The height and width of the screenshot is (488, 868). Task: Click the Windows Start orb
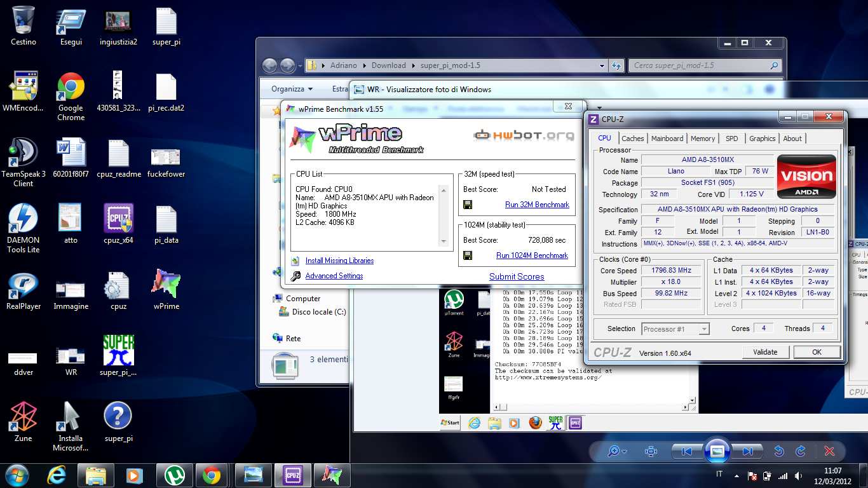(x=17, y=475)
